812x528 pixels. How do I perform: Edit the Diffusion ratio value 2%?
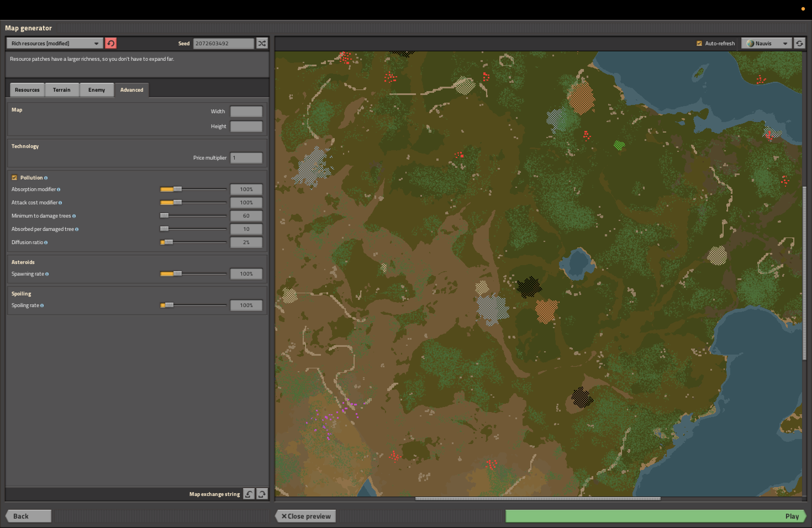pos(246,242)
